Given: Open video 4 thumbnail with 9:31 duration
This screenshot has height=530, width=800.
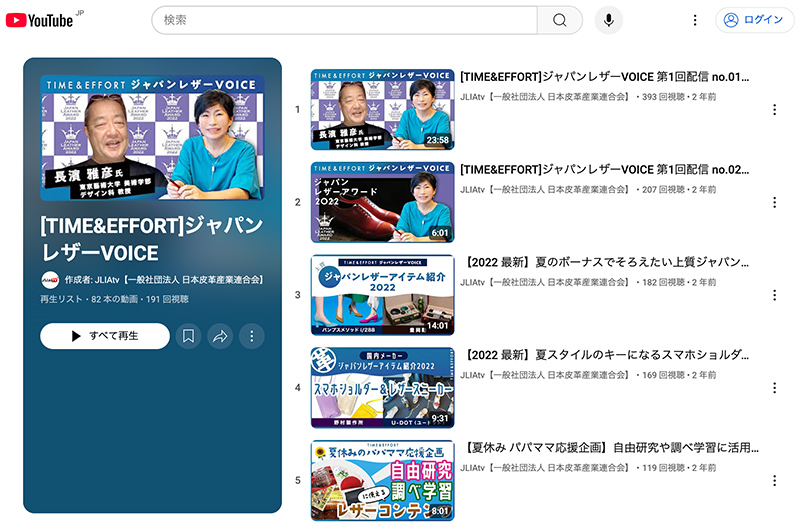Looking at the screenshot, I should [x=382, y=388].
